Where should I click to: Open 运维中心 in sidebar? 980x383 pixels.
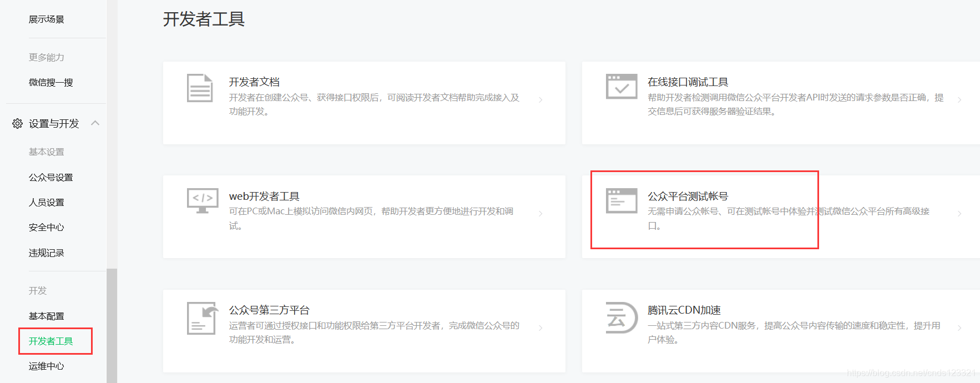pyautogui.click(x=47, y=366)
